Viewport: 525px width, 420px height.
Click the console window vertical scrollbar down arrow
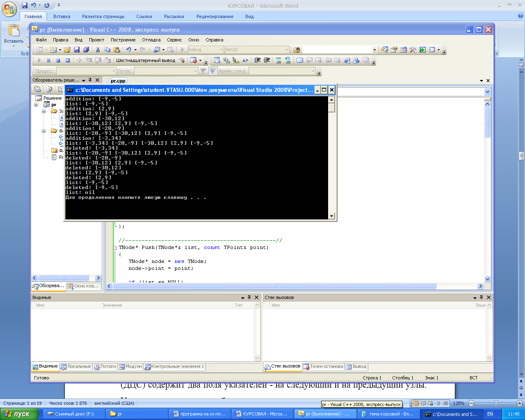332,216
